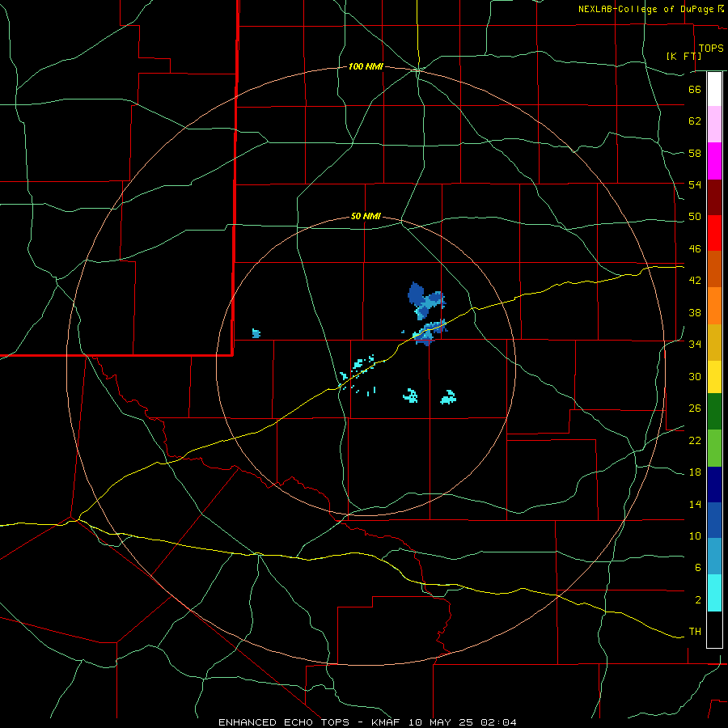
Task: Select the light steel-blue legend band
Action: [x=714, y=557]
